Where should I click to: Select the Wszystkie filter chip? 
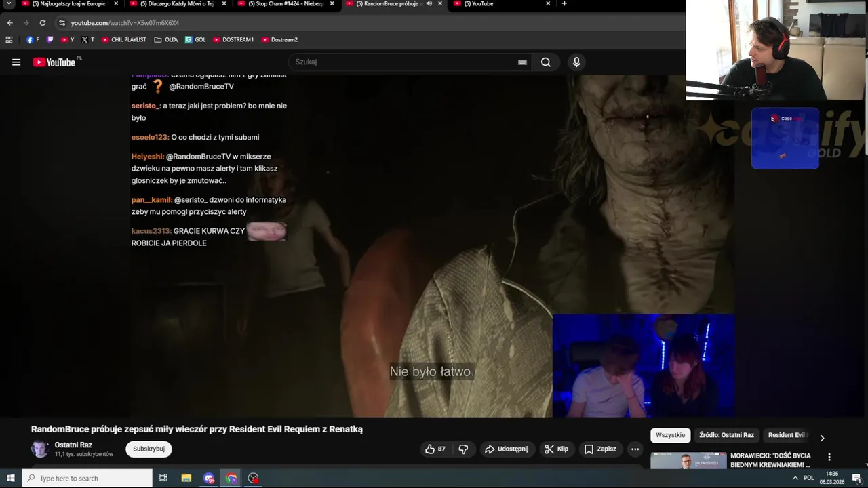[x=671, y=435]
